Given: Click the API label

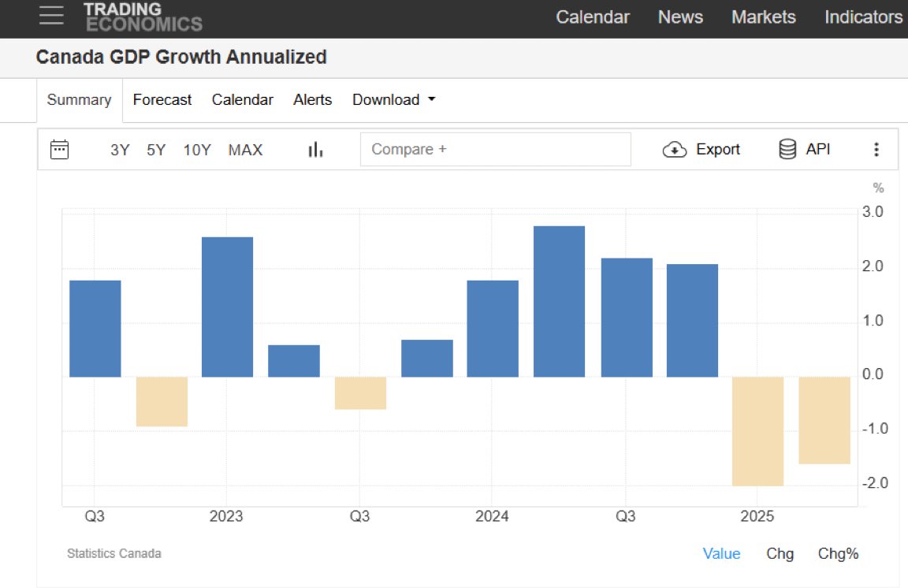Looking at the screenshot, I should click(817, 150).
